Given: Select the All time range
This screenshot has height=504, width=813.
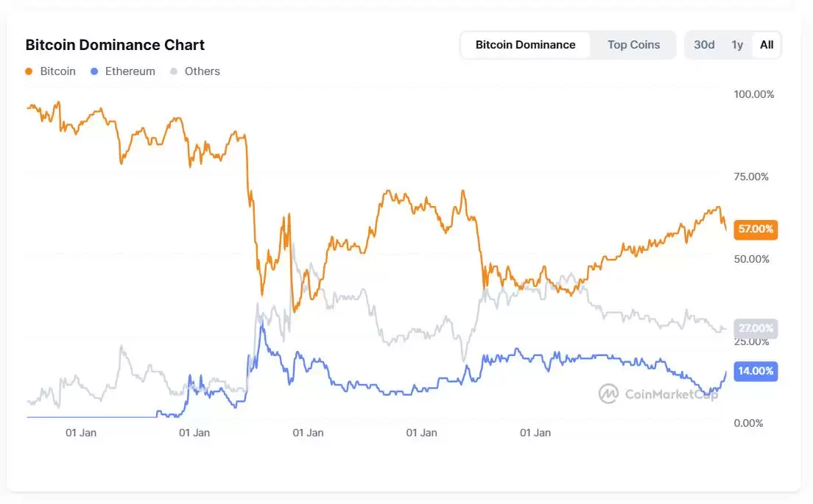Looking at the screenshot, I should (767, 45).
